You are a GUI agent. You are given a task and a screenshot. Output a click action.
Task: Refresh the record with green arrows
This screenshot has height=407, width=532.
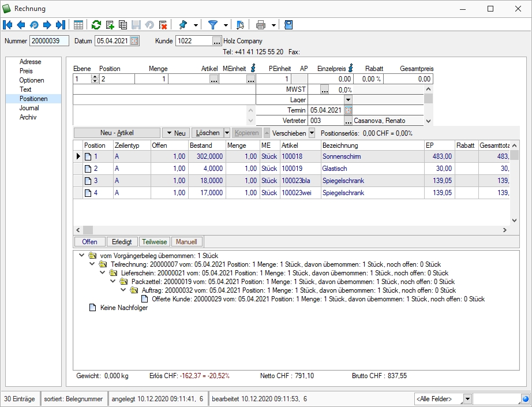point(96,25)
